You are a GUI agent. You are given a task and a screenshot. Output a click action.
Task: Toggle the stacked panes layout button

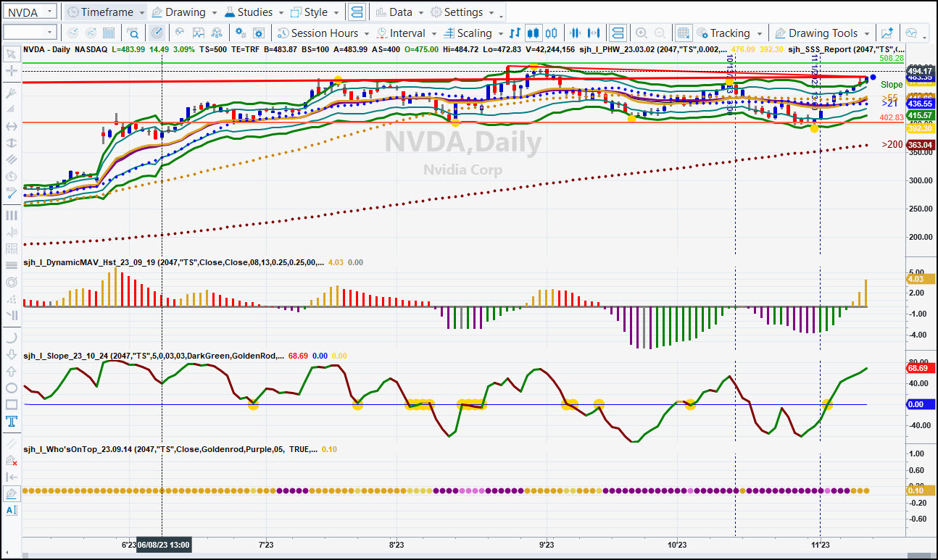tap(618, 33)
